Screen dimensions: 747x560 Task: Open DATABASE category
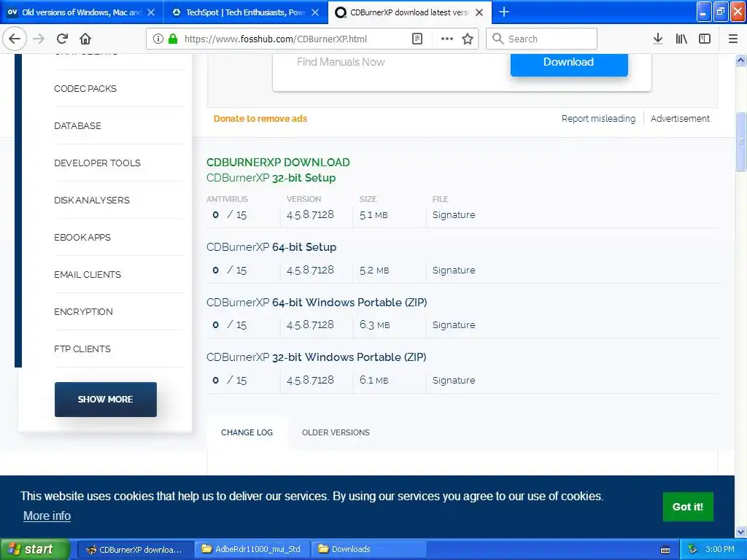tap(77, 125)
